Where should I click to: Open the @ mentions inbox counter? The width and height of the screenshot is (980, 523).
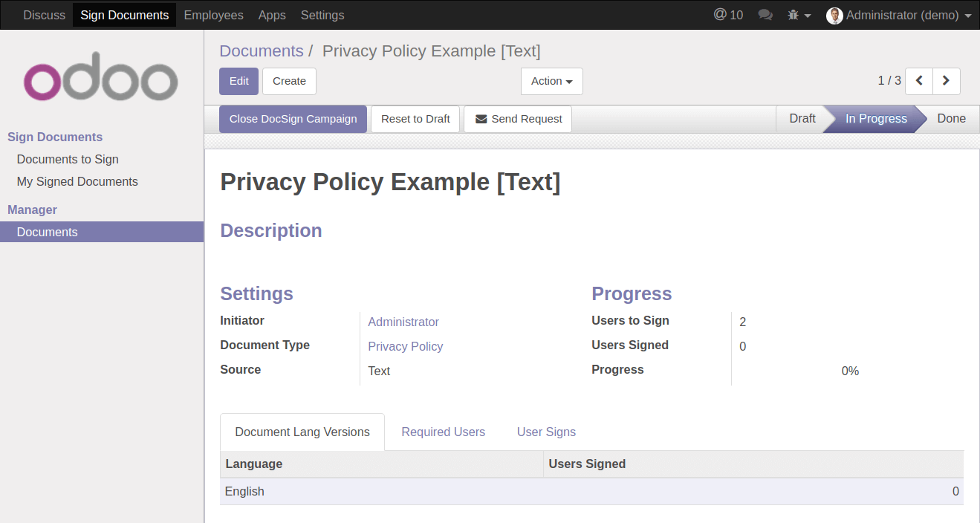click(x=727, y=15)
